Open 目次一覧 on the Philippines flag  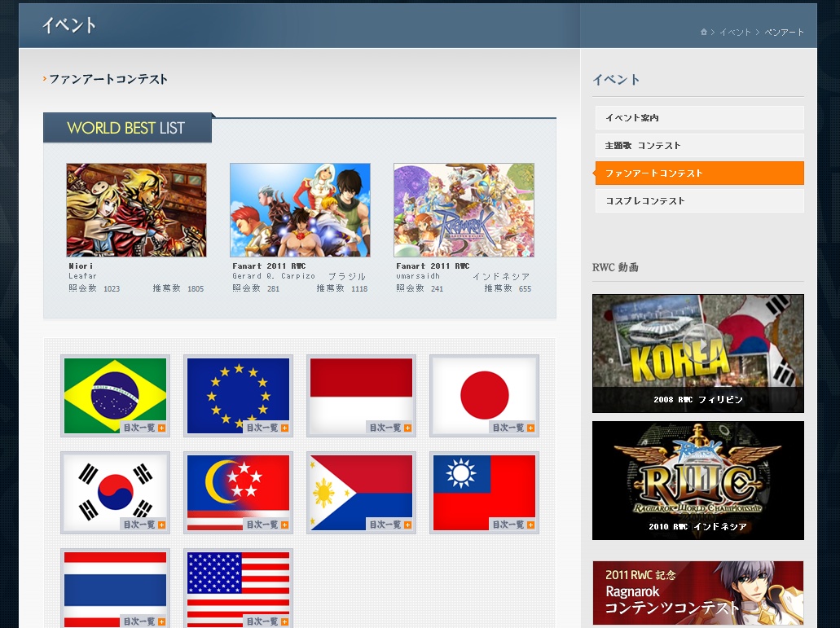389,525
